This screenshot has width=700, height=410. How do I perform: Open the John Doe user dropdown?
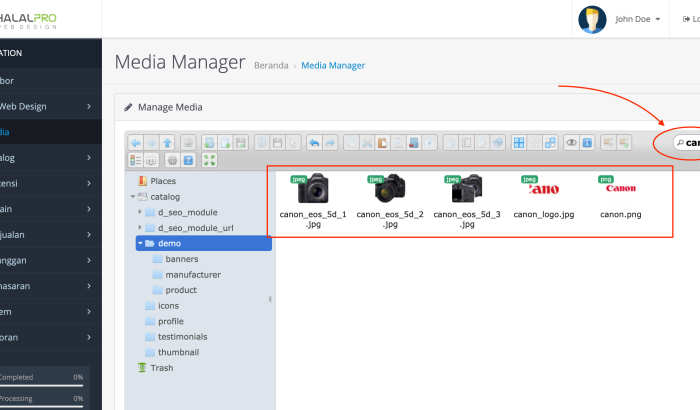[638, 19]
